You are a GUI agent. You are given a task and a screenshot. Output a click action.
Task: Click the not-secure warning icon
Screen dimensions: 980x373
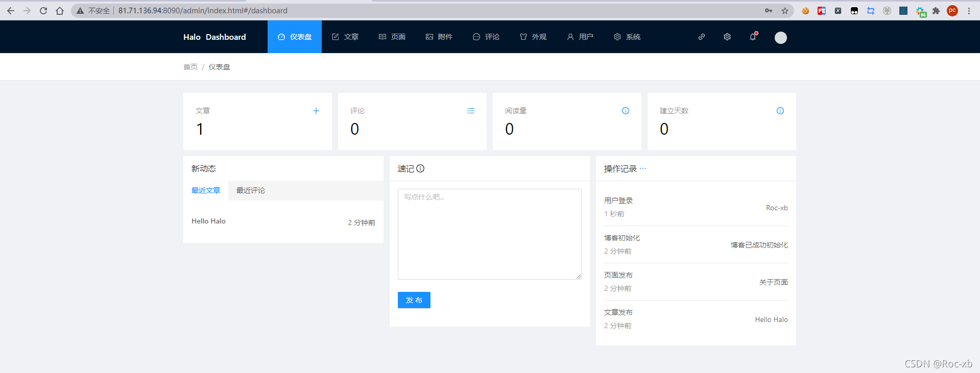(x=80, y=11)
